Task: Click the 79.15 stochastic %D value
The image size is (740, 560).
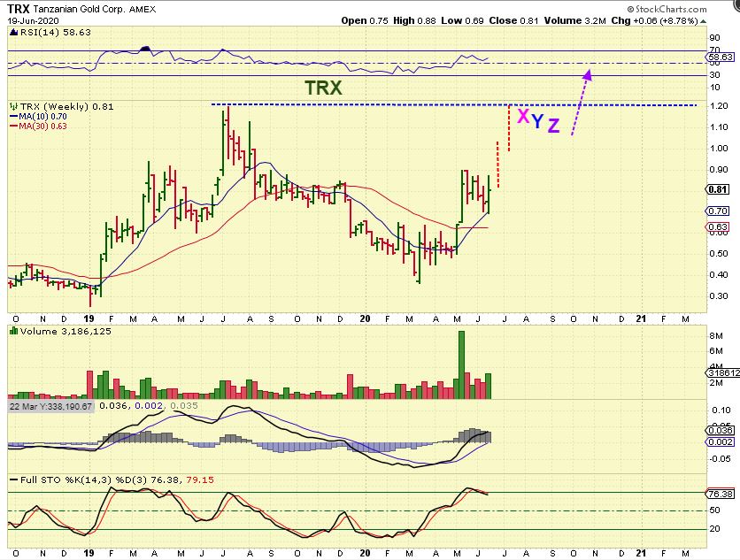Action: tap(200, 480)
